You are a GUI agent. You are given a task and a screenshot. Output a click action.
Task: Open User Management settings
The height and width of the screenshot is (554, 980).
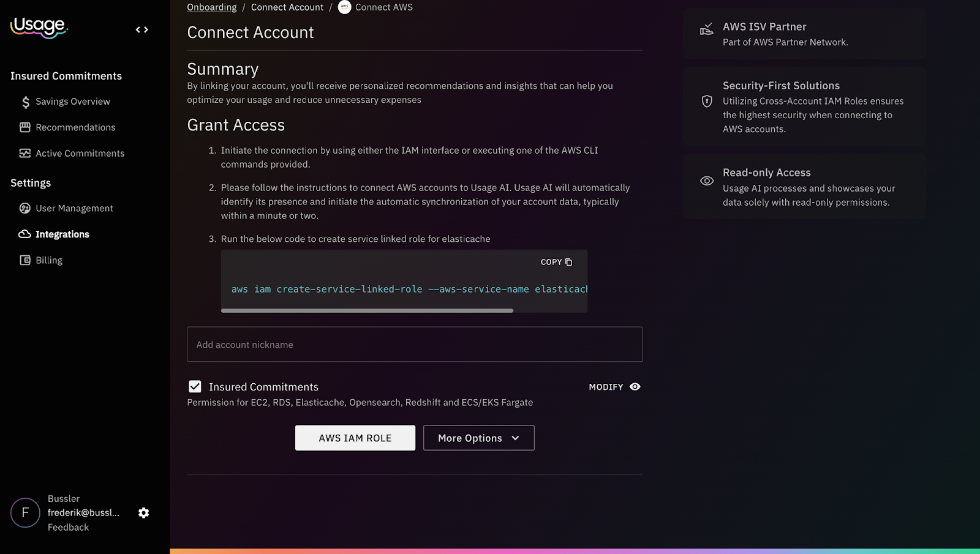(x=75, y=208)
